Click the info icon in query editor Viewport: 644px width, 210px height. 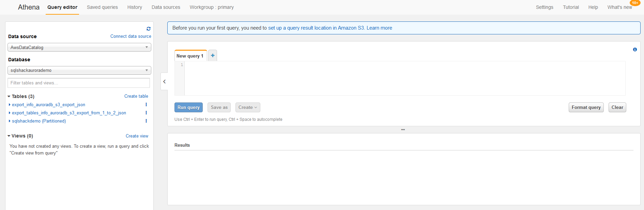pyautogui.click(x=635, y=50)
